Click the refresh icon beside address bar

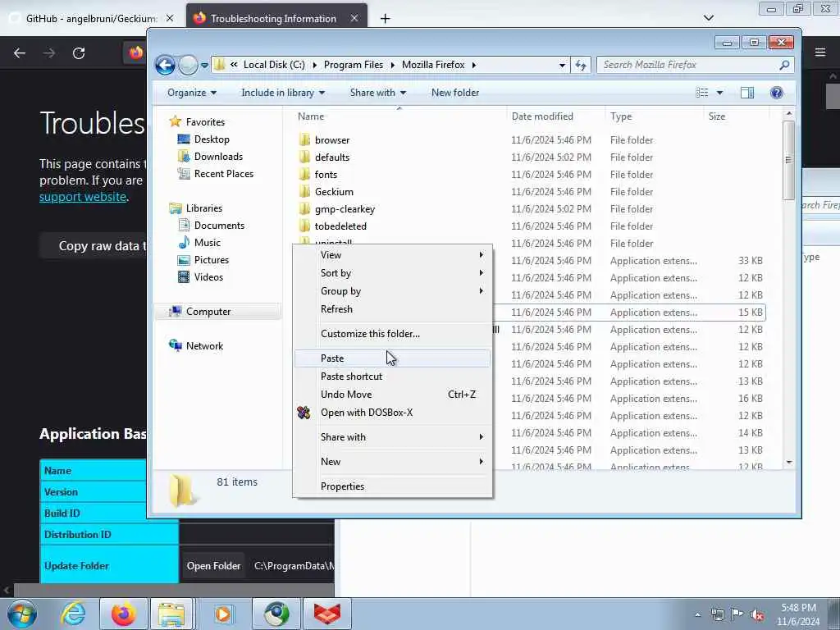point(581,65)
